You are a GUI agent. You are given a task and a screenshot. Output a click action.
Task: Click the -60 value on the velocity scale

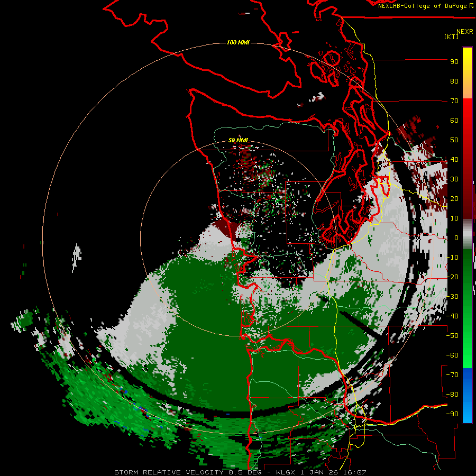tap(452, 355)
